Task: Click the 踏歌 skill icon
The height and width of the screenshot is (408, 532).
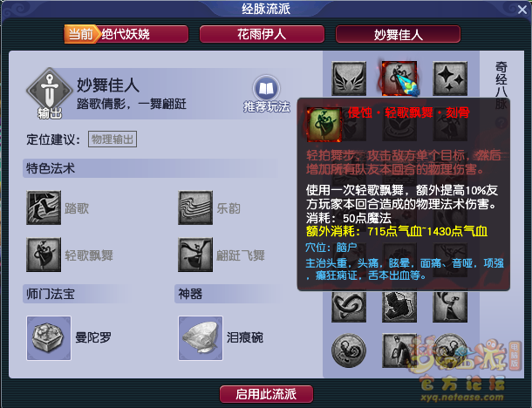Action: pyautogui.click(x=44, y=207)
